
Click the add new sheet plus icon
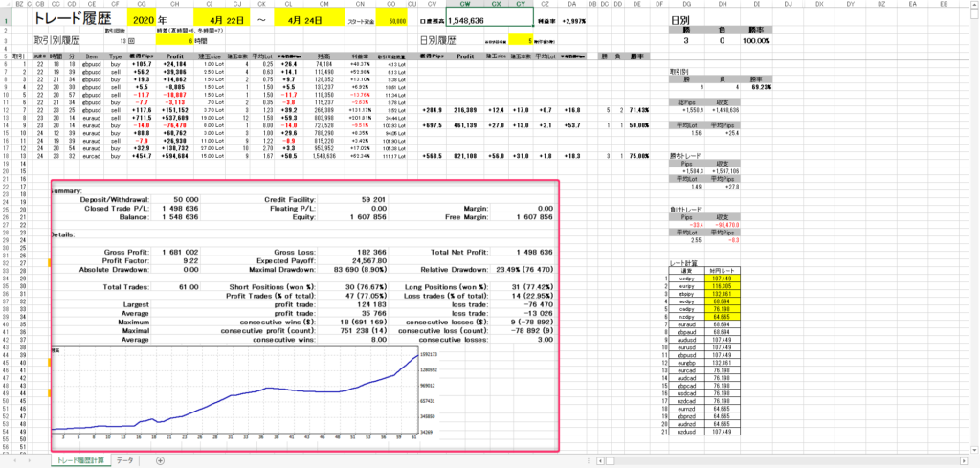pos(159,460)
